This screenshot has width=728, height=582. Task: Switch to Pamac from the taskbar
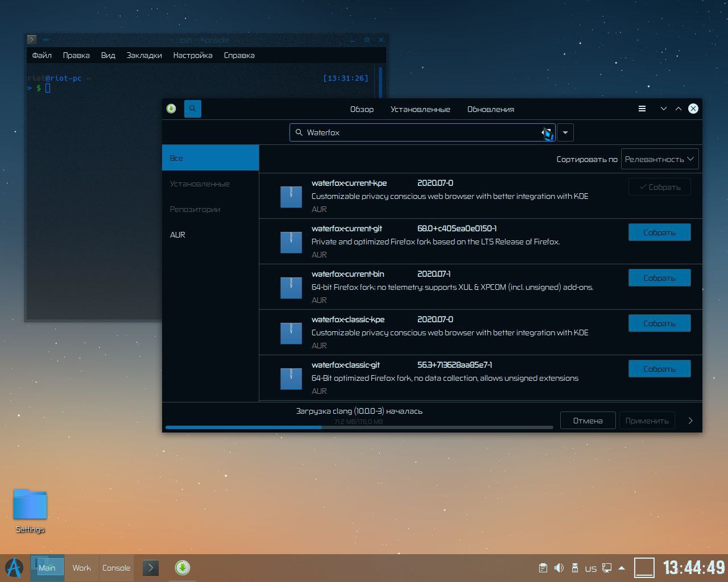click(182, 568)
